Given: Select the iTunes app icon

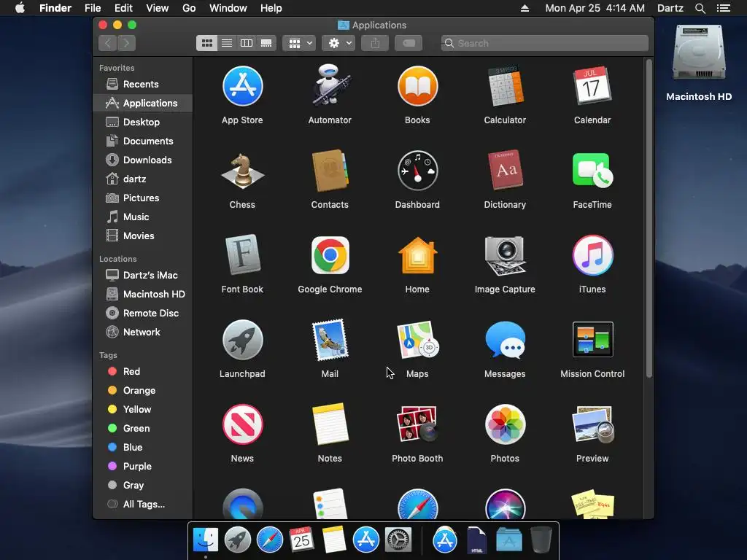Looking at the screenshot, I should click(x=592, y=255).
